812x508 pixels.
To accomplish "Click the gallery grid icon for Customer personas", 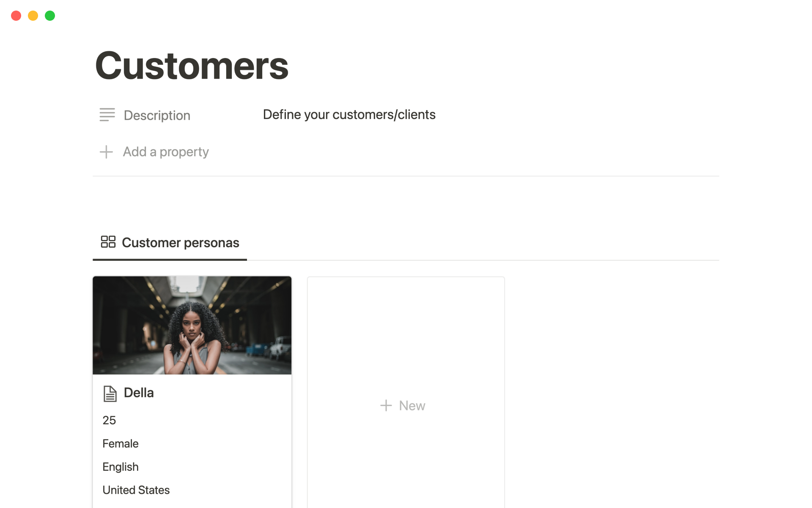I will pos(108,242).
